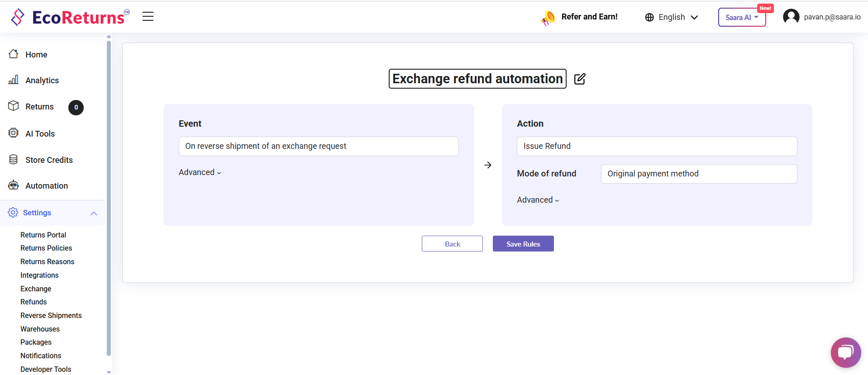Click the EcoReturns logo icon
868x375 pixels.
(x=18, y=17)
